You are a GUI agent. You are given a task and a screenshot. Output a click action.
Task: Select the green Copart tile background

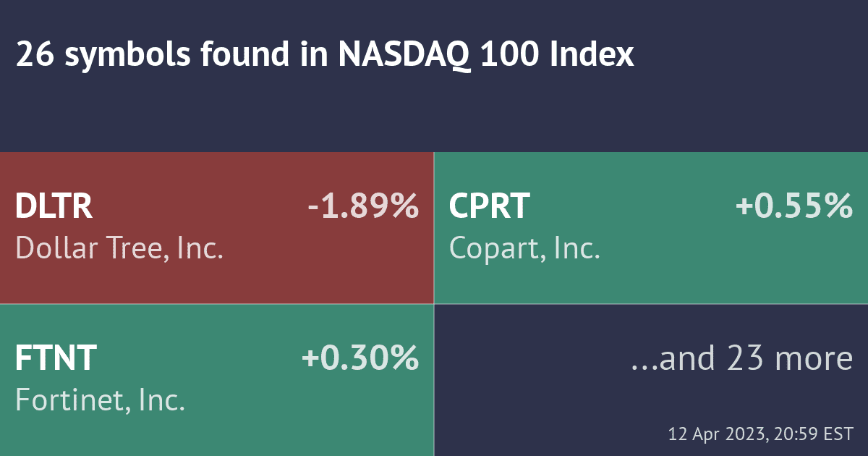(x=651, y=282)
